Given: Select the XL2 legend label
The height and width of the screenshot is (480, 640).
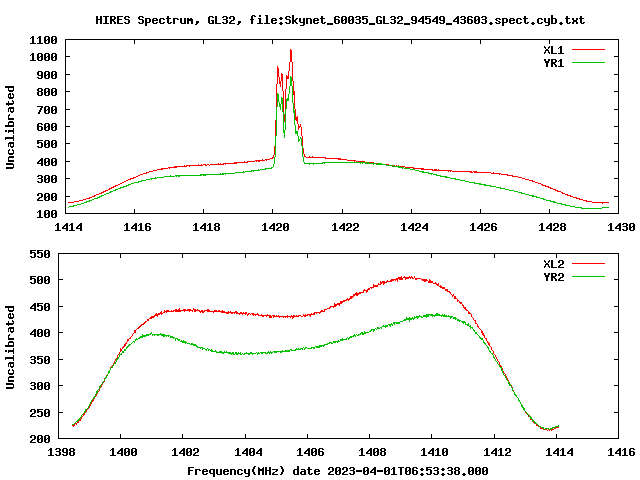Looking at the screenshot, I should [553, 264].
